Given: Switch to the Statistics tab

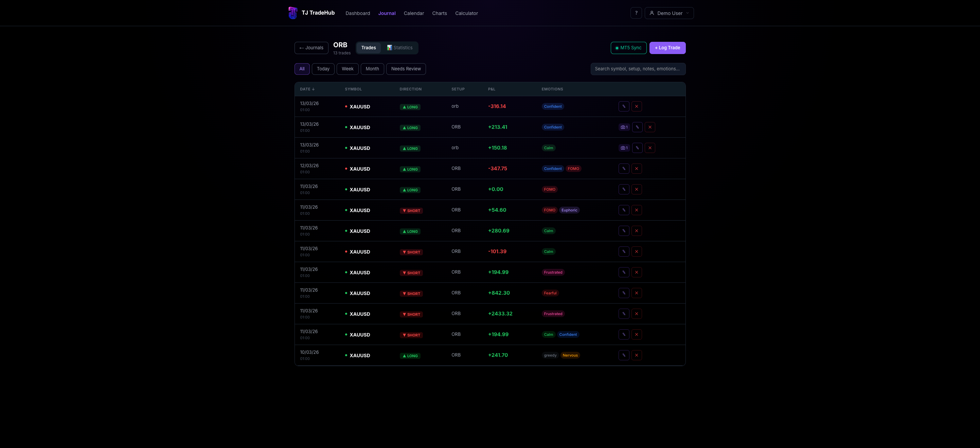Looking at the screenshot, I should pyautogui.click(x=400, y=48).
